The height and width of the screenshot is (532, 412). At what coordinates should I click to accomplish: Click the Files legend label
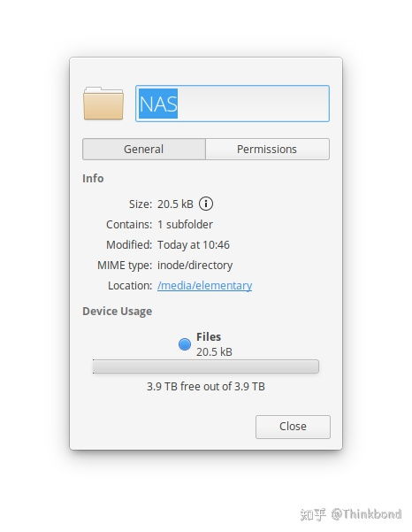click(x=209, y=336)
